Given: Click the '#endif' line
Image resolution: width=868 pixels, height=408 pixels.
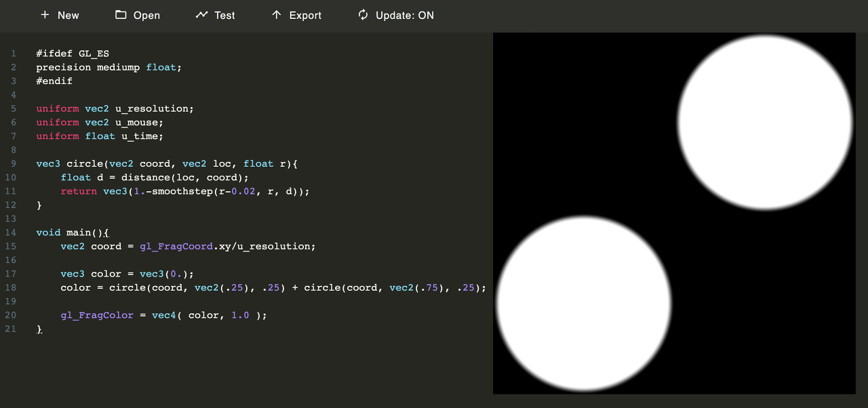Looking at the screenshot, I should point(54,81).
